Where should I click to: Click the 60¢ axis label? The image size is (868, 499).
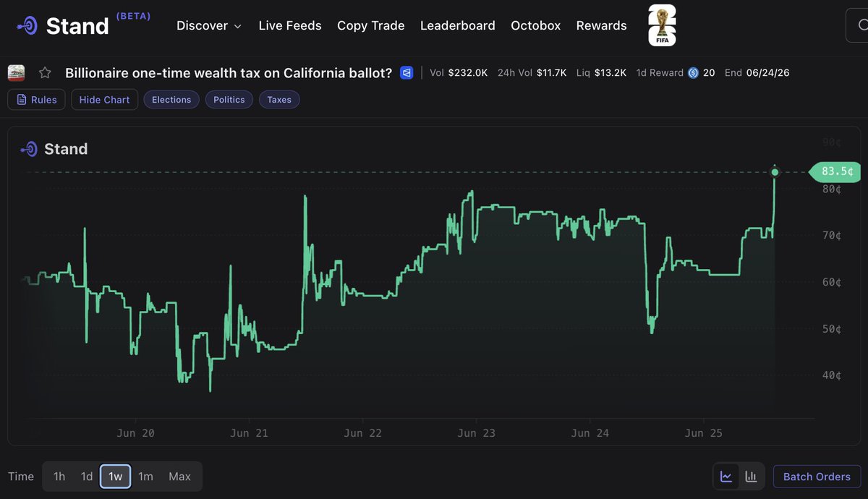(x=832, y=282)
